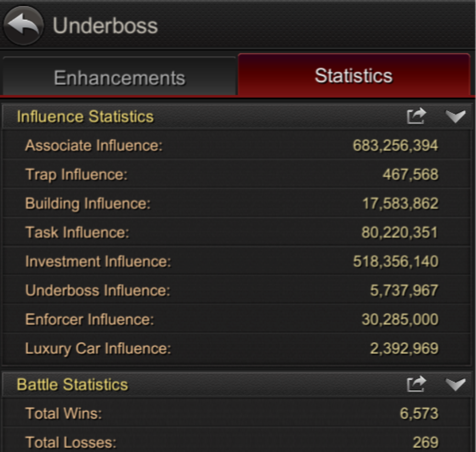Select the Associate Influence row
476x452 pixels.
coord(237,145)
